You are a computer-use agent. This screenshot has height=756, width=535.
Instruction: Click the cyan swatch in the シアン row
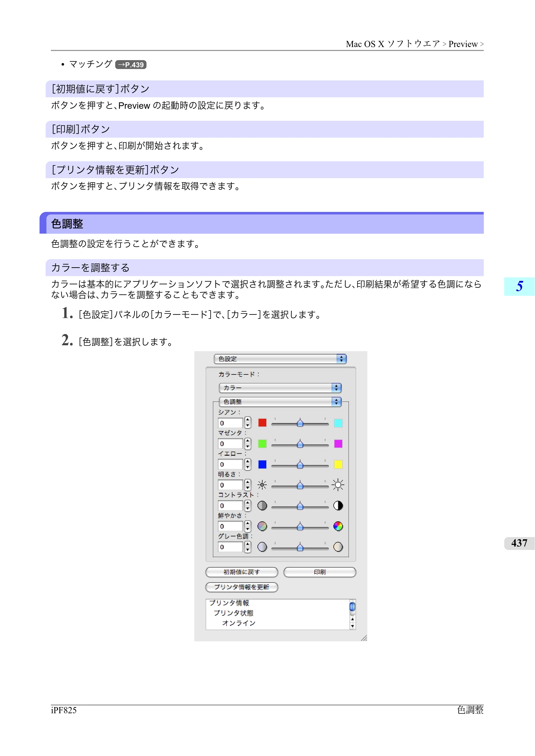point(338,423)
